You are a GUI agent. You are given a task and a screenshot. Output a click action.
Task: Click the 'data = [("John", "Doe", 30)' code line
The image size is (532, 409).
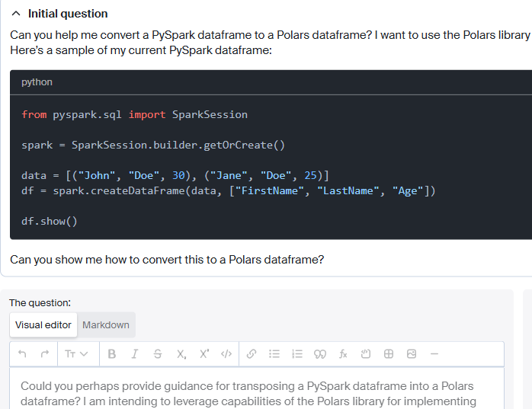point(175,175)
